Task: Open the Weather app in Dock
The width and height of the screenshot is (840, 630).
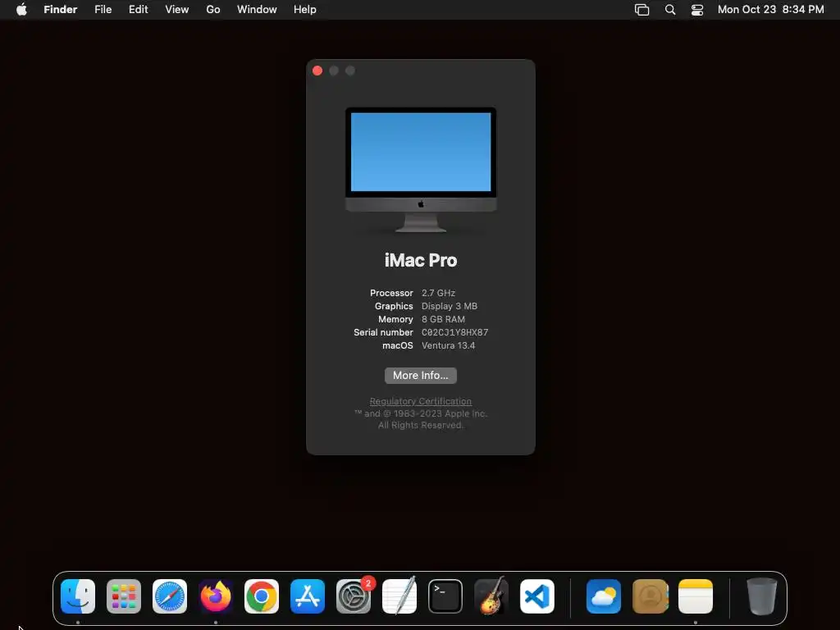Action: [604, 596]
